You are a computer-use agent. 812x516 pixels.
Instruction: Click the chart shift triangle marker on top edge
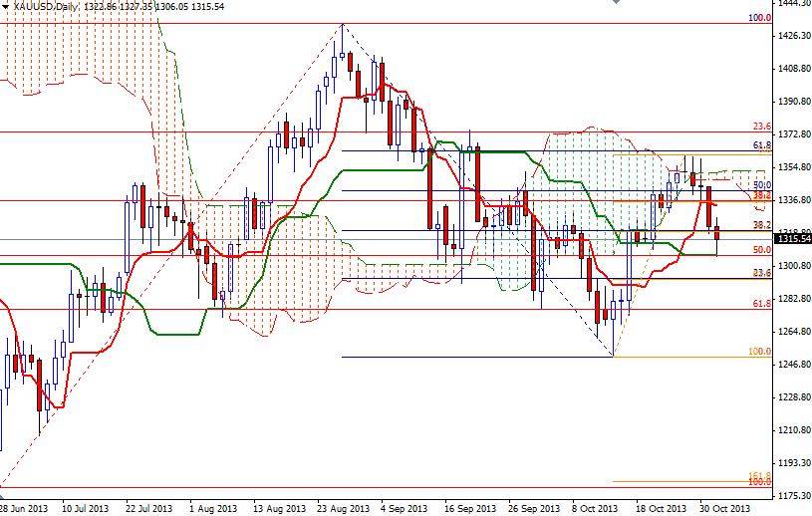tap(615, 2)
